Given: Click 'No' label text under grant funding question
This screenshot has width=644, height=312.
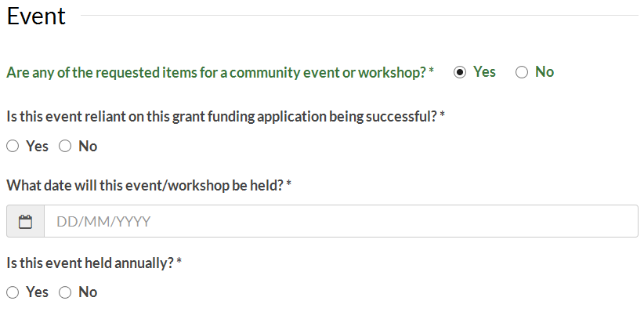Looking at the screenshot, I should click(x=88, y=146).
